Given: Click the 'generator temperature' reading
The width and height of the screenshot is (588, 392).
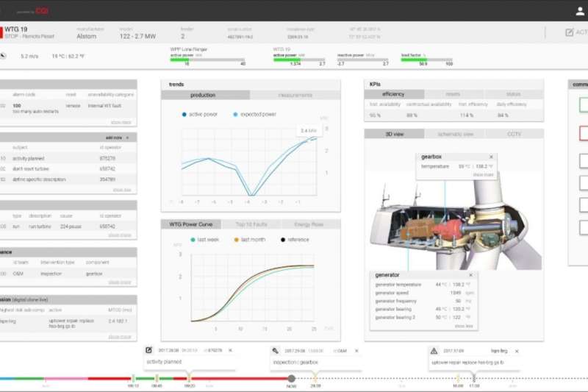Looking at the screenshot, I should (424, 285).
